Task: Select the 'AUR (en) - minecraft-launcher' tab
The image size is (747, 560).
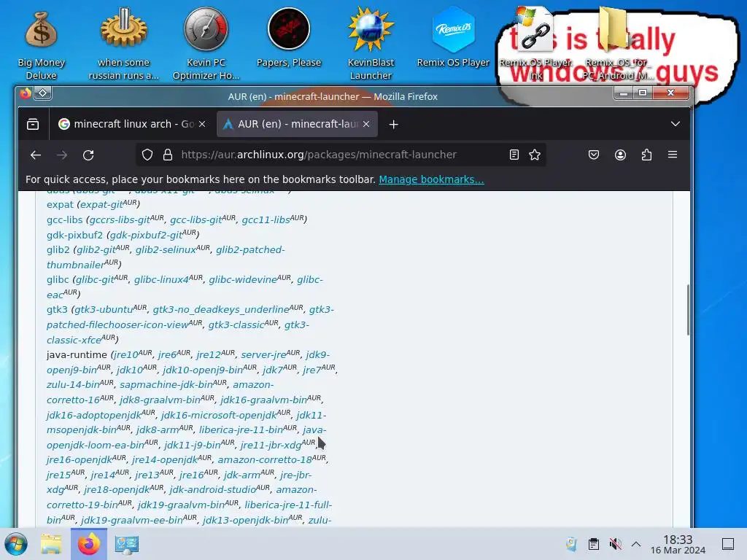Action: pyautogui.click(x=298, y=124)
